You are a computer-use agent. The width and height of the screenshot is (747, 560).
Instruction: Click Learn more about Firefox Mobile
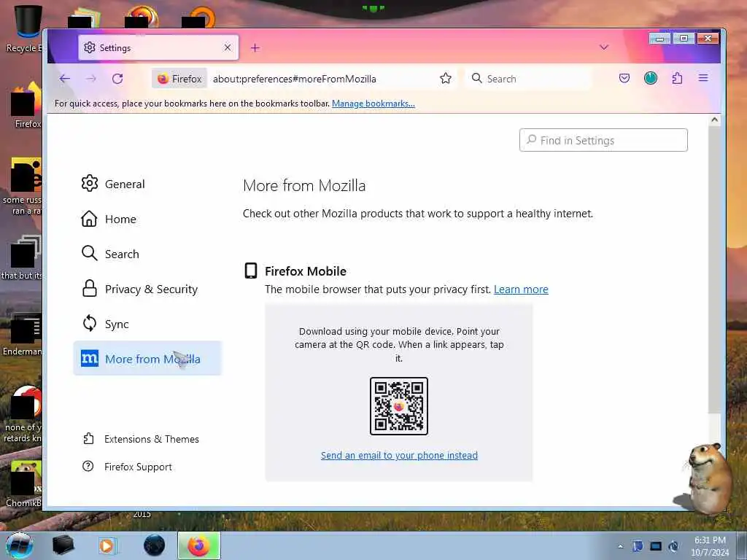click(521, 289)
